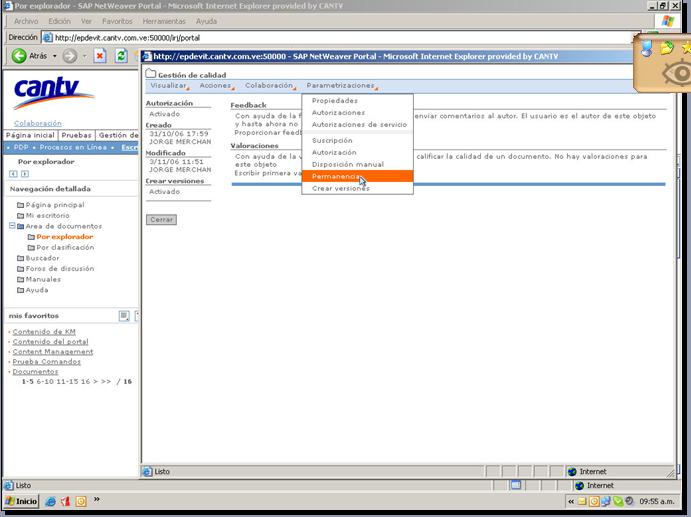This screenshot has width=691, height=517.
Task: Open the Colaboración link under logo
Action: [x=38, y=123]
